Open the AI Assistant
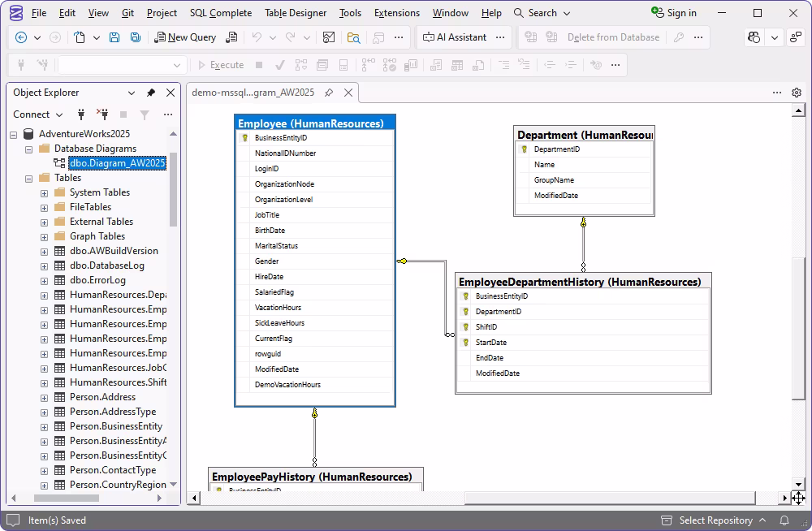The height and width of the screenshot is (531, 812). (x=455, y=37)
